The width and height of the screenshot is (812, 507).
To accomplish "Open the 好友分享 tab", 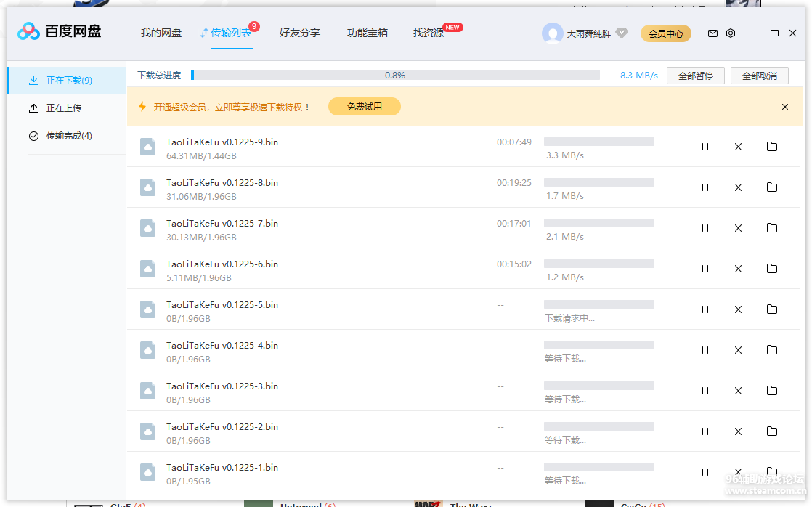I will pyautogui.click(x=299, y=33).
